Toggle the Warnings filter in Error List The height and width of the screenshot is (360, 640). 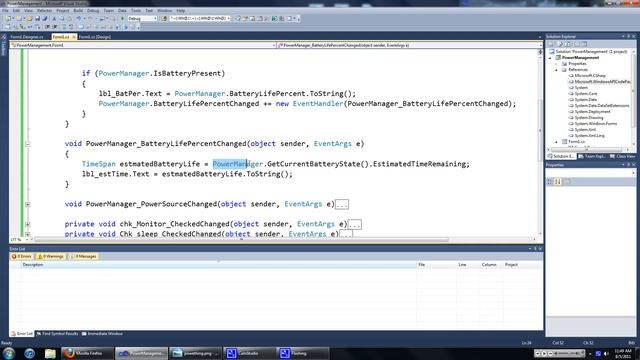(x=51, y=256)
